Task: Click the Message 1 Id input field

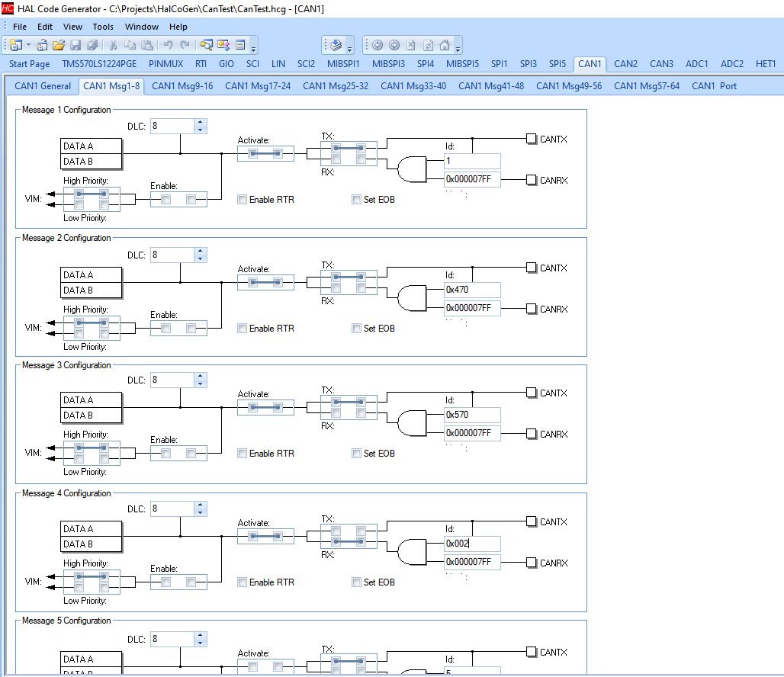Action: pyautogui.click(x=472, y=161)
